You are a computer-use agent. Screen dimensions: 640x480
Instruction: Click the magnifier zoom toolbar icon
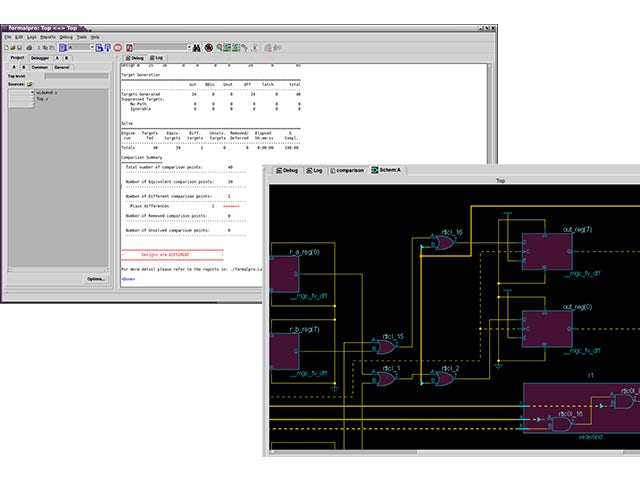click(219, 47)
